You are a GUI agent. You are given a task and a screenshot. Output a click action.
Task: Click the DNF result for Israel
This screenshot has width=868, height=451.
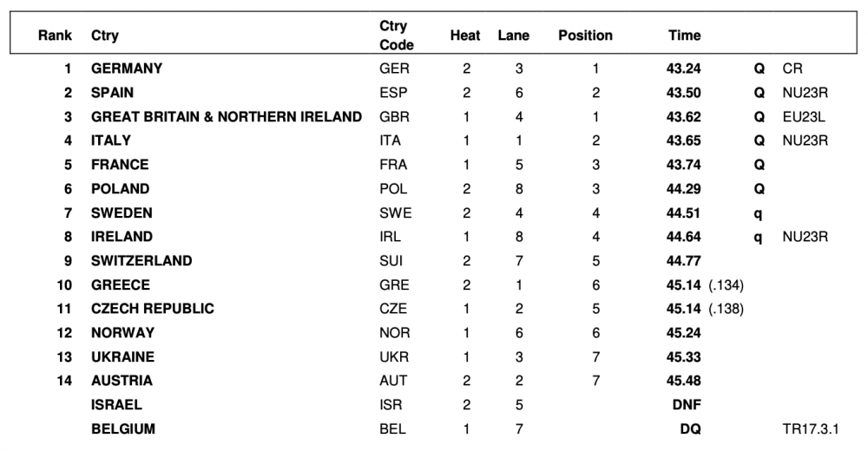point(687,404)
